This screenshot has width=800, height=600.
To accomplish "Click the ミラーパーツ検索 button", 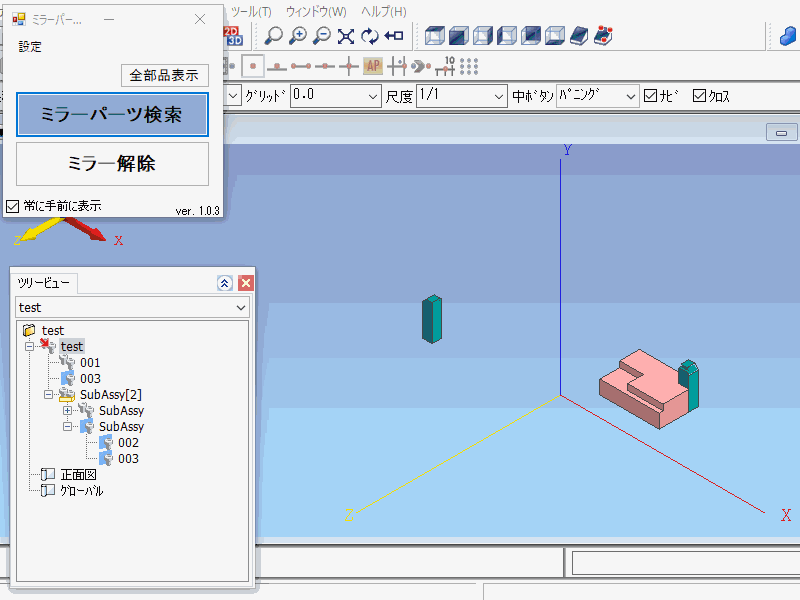I will click(112, 115).
